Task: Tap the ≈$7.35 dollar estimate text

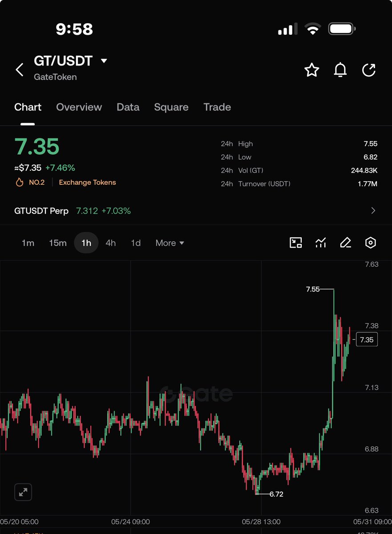Action: (x=28, y=168)
